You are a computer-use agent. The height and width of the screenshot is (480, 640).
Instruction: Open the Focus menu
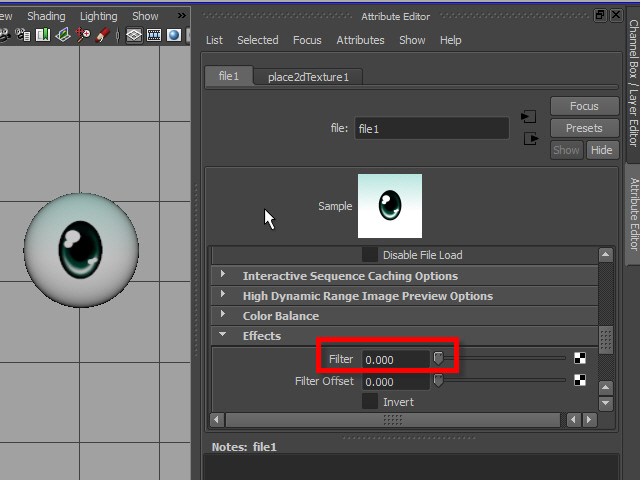(307, 40)
